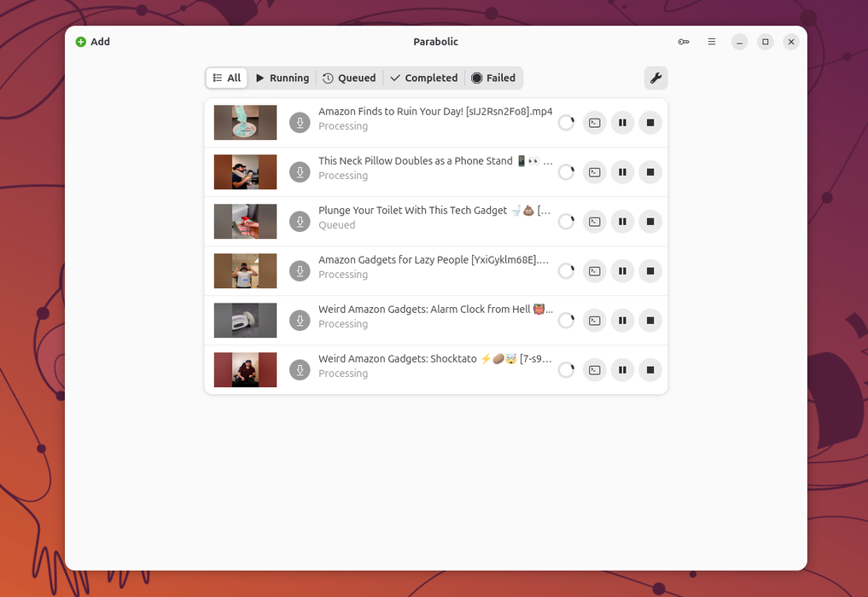The width and height of the screenshot is (868, 597).
Task: Switch to the Completed tab
Action: pyautogui.click(x=424, y=78)
